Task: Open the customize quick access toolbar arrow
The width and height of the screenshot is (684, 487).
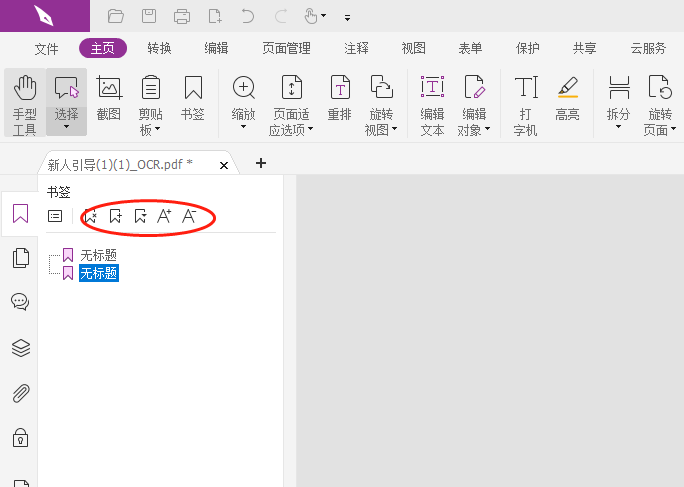Action: tap(347, 18)
